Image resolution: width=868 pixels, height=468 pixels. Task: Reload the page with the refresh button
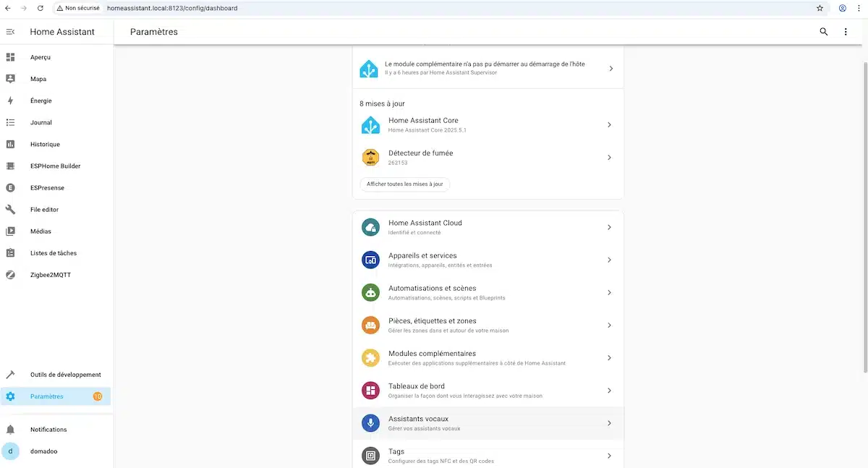[40, 8]
